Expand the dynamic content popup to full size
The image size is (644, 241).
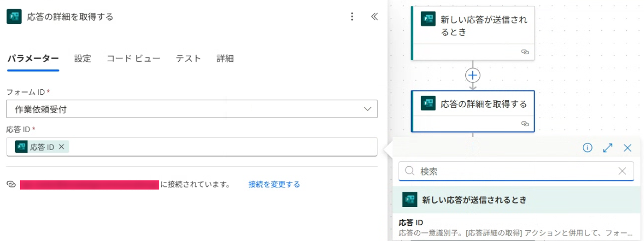608,148
